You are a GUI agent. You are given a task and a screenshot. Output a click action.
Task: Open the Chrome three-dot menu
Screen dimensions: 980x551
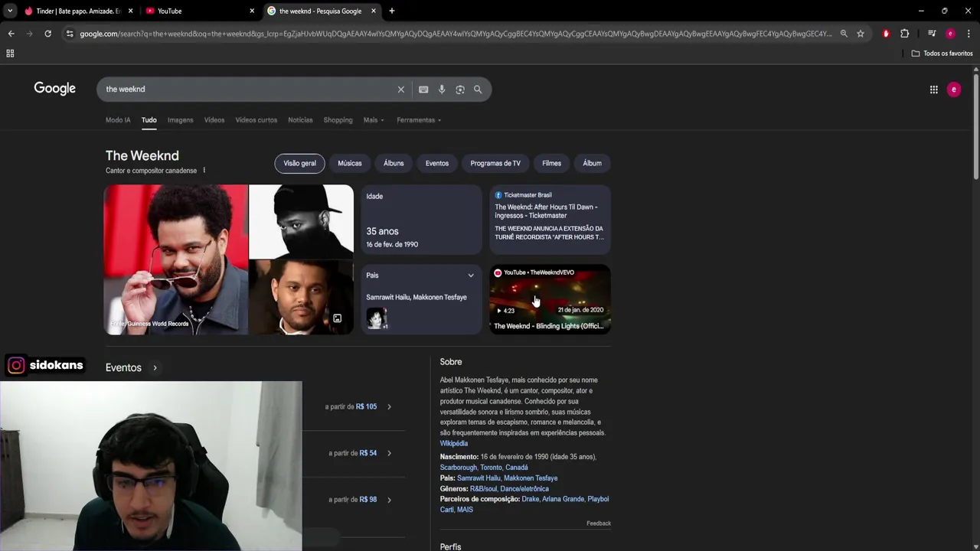[x=969, y=34]
